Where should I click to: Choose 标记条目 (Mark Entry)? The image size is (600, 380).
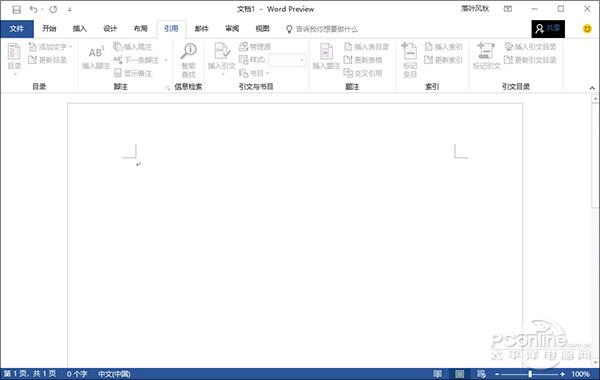[x=409, y=60]
